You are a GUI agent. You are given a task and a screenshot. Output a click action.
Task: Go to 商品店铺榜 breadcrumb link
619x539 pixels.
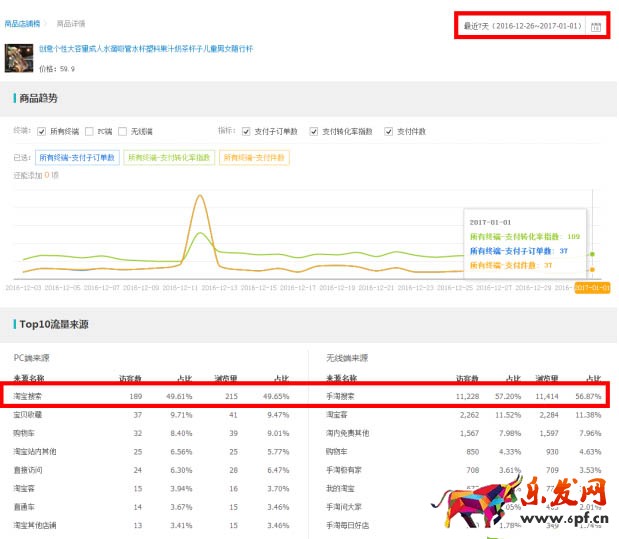click(x=24, y=22)
